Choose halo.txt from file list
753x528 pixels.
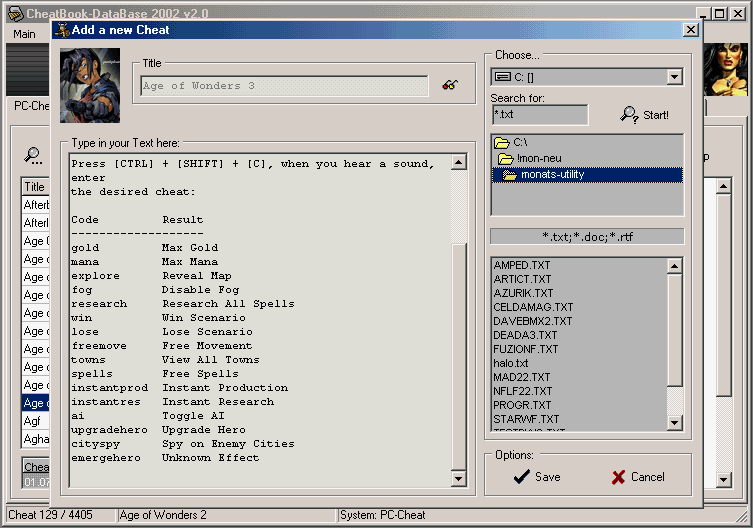pyautogui.click(x=511, y=363)
